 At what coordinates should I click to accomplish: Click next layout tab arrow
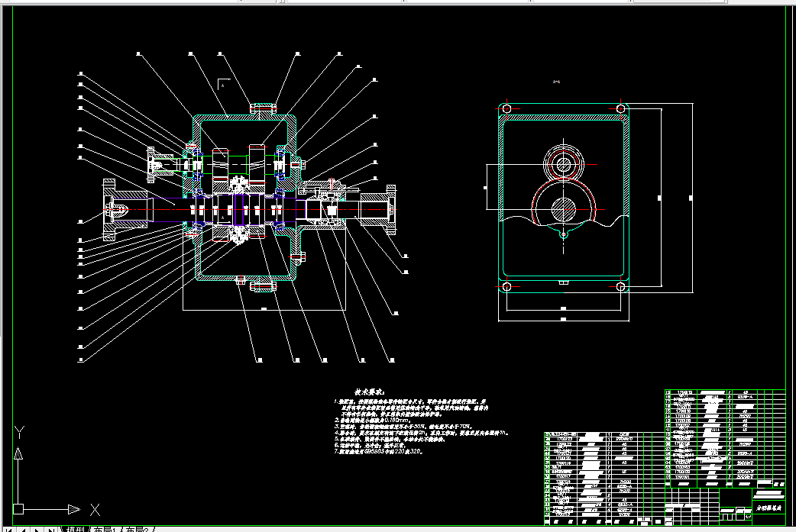tap(37, 530)
